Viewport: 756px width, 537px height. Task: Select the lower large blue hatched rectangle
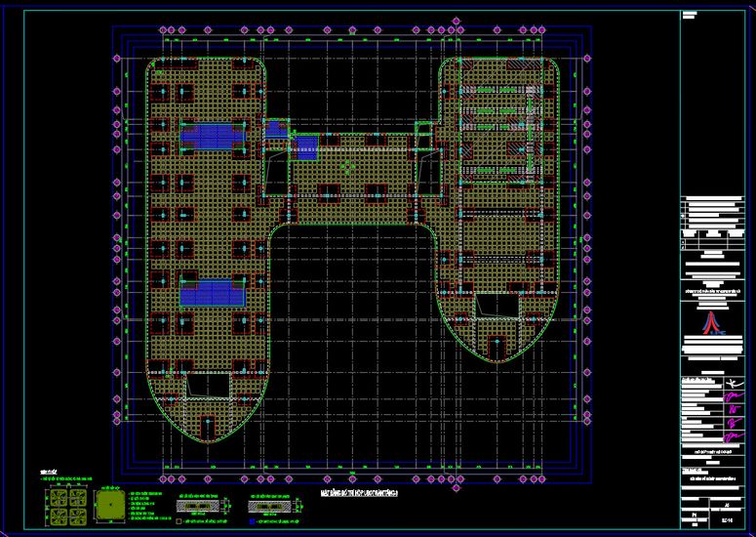click(213, 293)
